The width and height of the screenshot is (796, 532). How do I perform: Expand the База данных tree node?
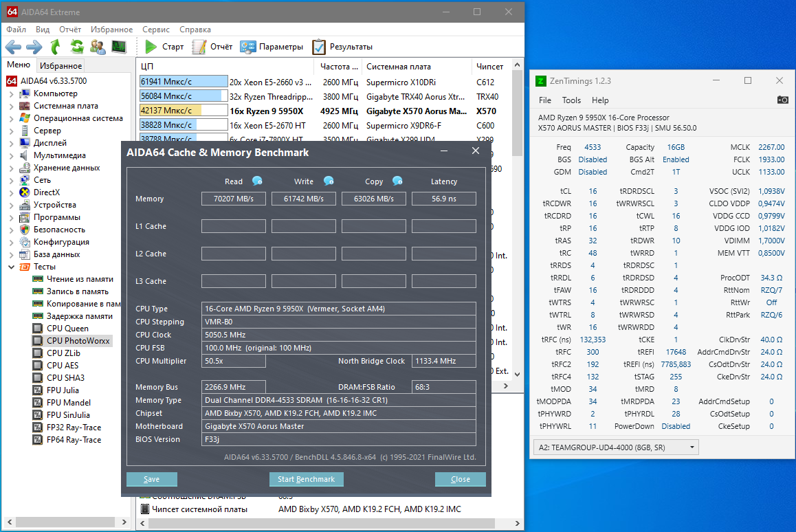11,254
